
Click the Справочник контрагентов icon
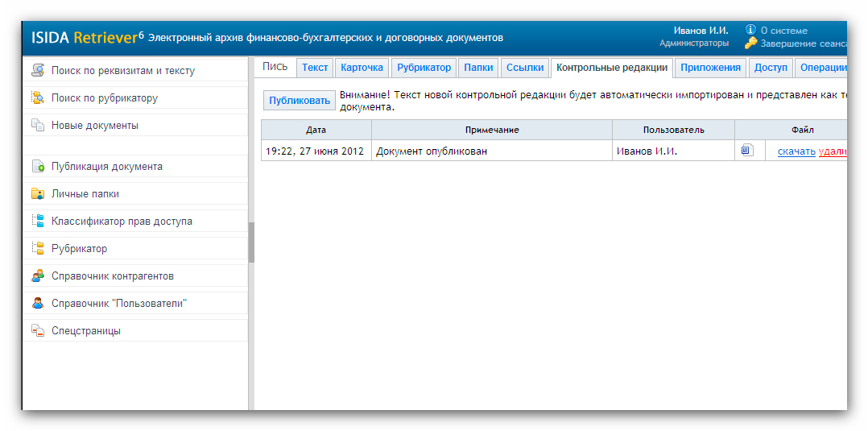click(x=38, y=276)
